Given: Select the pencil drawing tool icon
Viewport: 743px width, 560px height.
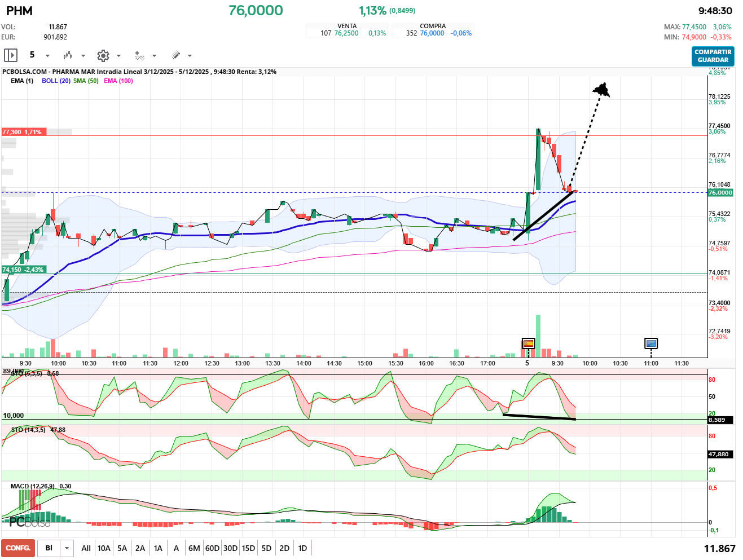Looking at the screenshot, I should coord(175,55).
